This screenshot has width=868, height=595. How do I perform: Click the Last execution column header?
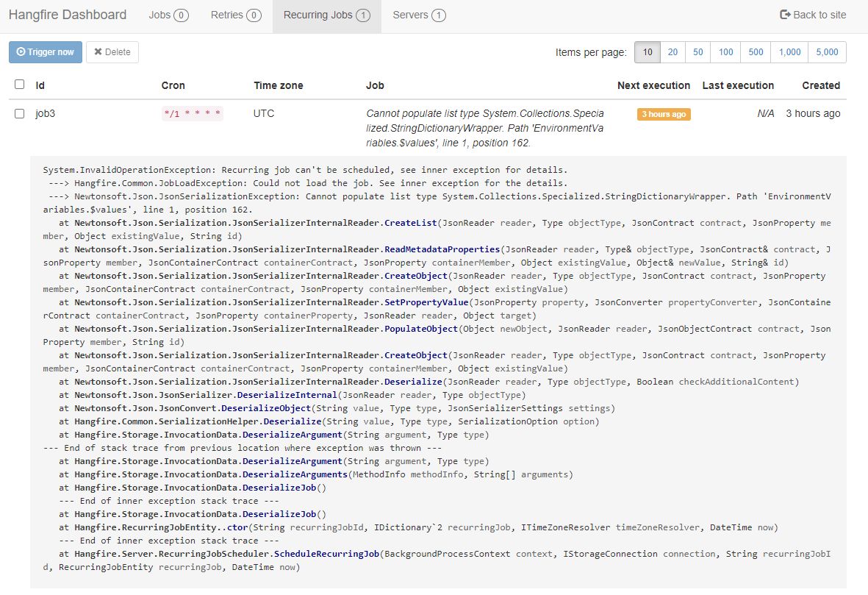pos(738,85)
